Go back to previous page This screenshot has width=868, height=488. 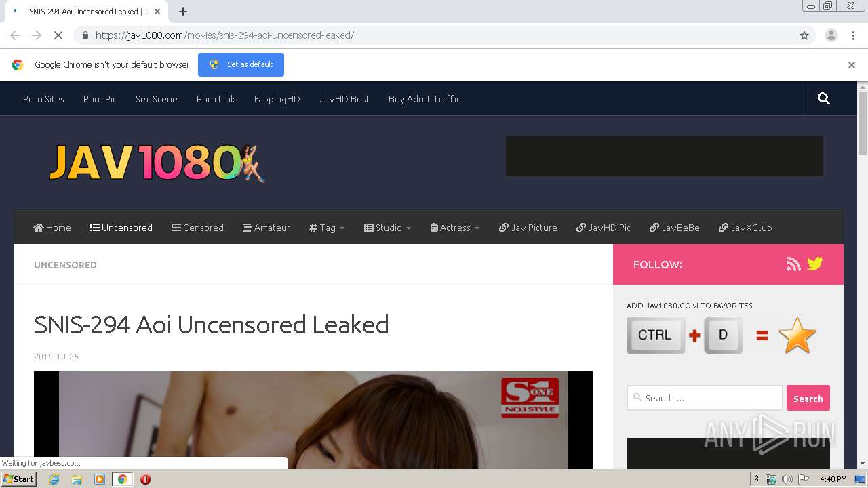click(x=15, y=35)
